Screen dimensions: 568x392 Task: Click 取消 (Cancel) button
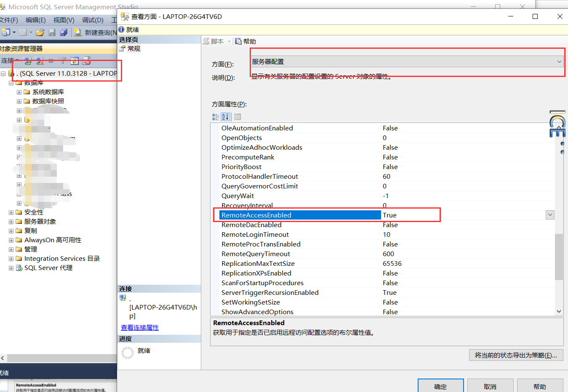pos(490,386)
